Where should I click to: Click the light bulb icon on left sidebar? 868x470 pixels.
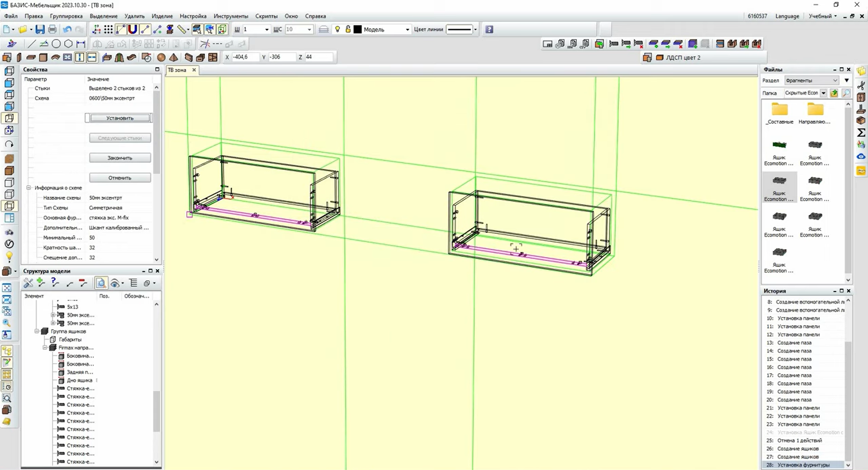coord(9,256)
